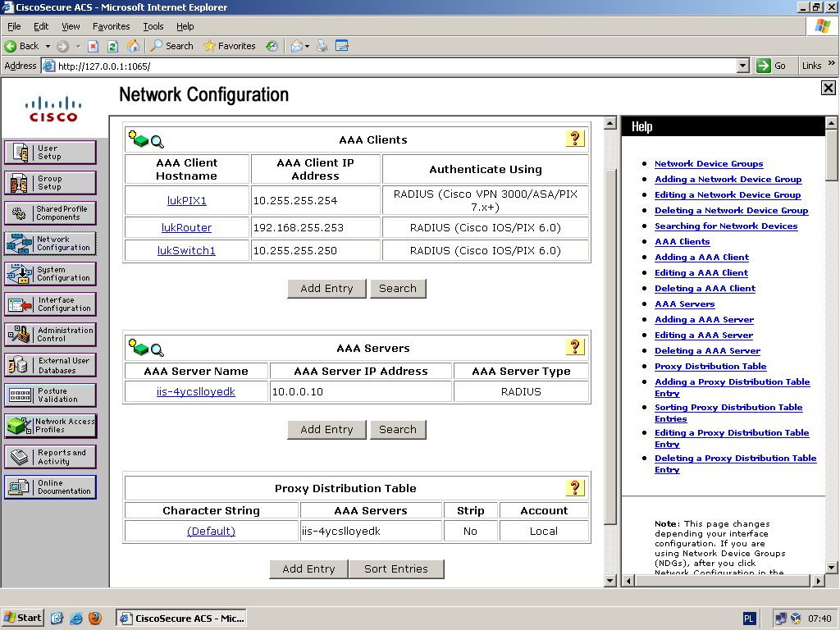Select Network Configuration sidebar button
840x630 pixels.
pos(50,243)
